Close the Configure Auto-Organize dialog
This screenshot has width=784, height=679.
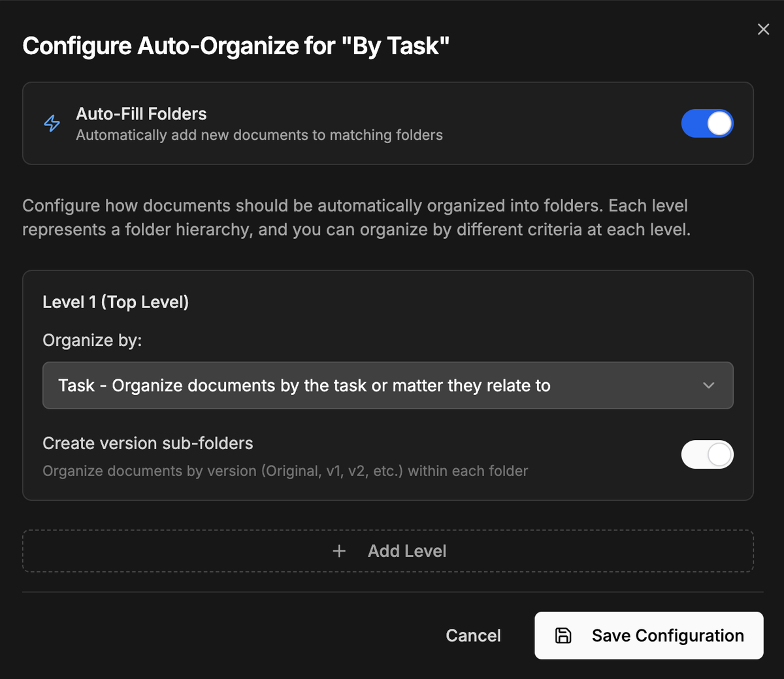(x=763, y=29)
